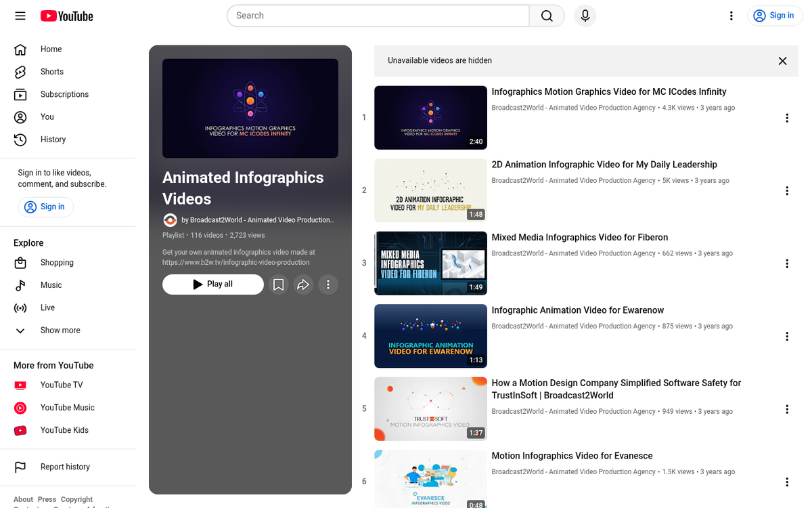This screenshot has width=812, height=508.
Task: Open your watch History
Action: pos(53,140)
